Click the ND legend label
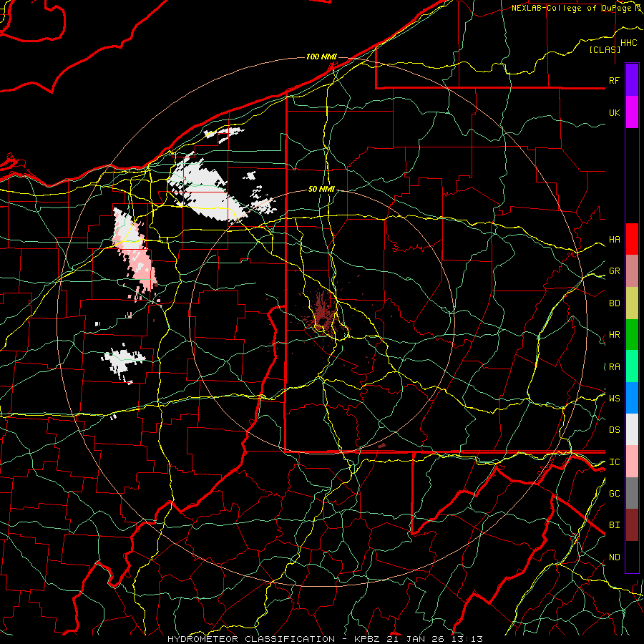 pyautogui.click(x=615, y=557)
